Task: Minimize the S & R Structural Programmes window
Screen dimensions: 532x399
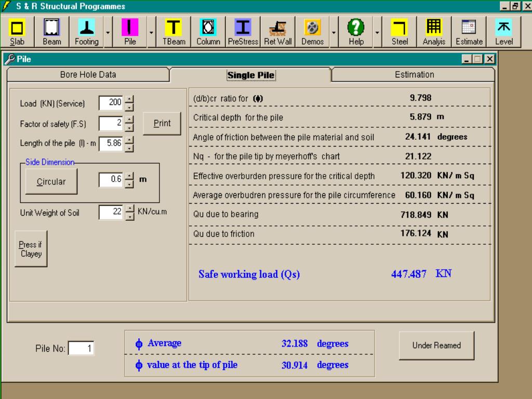Action: point(505,6)
